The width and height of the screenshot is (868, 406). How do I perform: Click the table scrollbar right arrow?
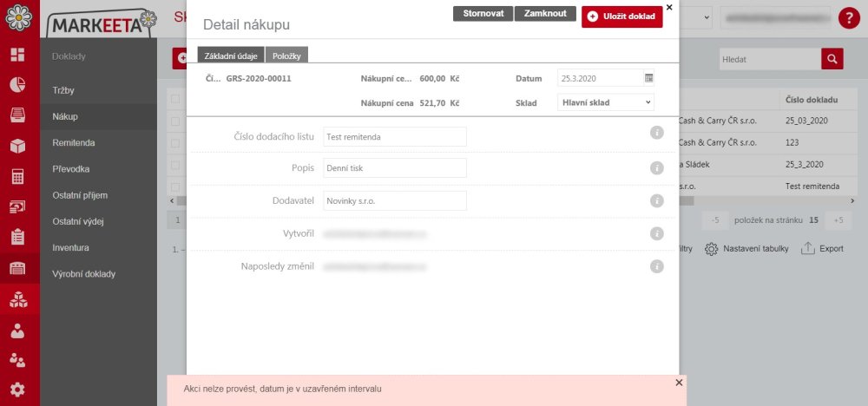click(852, 200)
